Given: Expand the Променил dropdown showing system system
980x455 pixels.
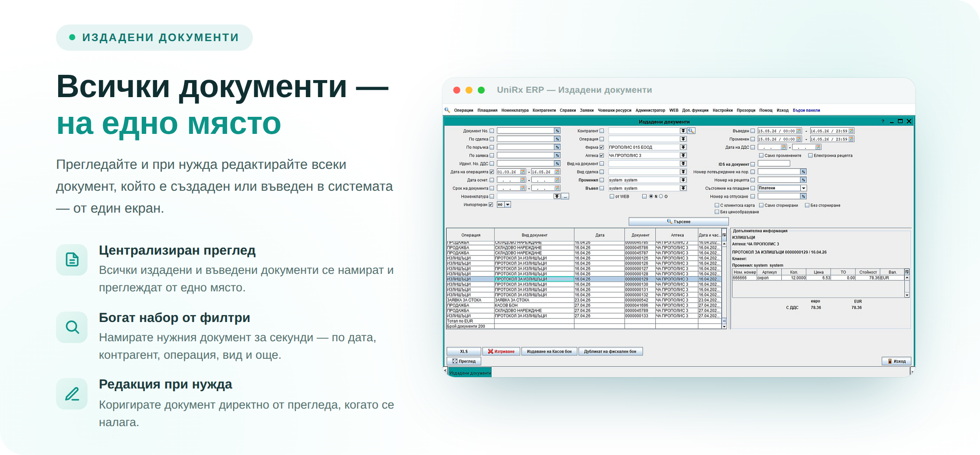Looking at the screenshot, I should [x=683, y=180].
